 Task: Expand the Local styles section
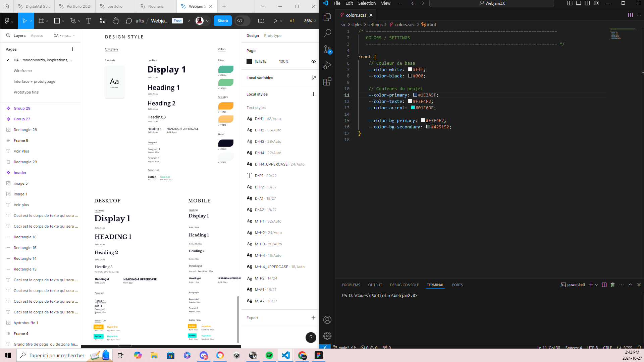point(257,94)
